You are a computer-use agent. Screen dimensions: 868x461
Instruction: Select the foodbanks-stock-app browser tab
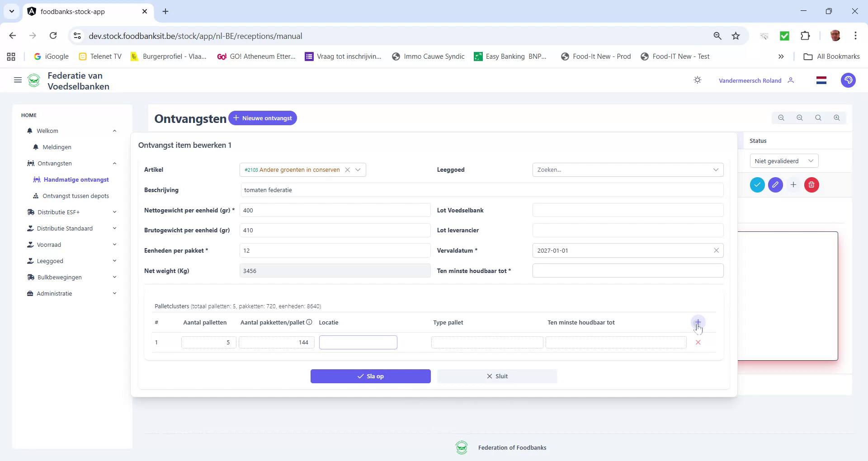(x=72, y=11)
